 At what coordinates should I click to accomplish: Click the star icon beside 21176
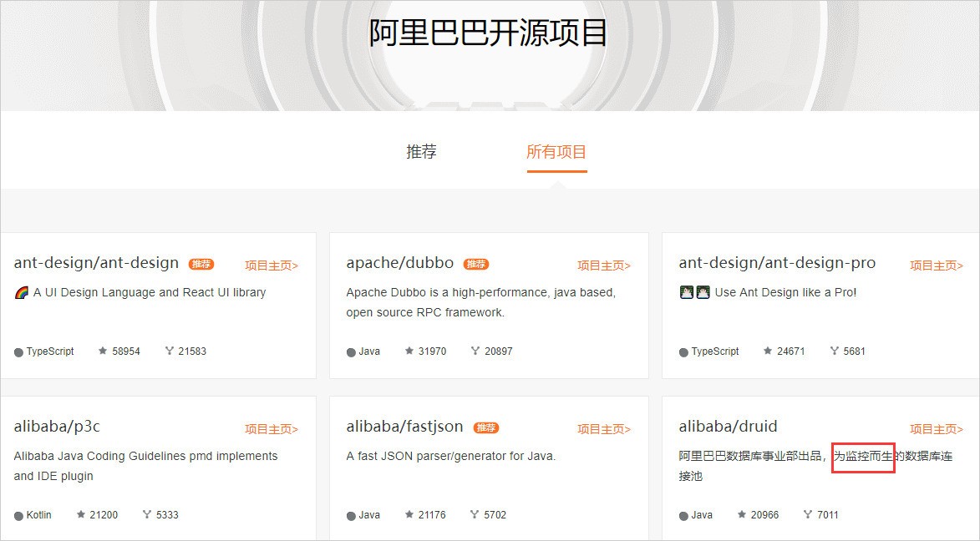pyautogui.click(x=409, y=515)
